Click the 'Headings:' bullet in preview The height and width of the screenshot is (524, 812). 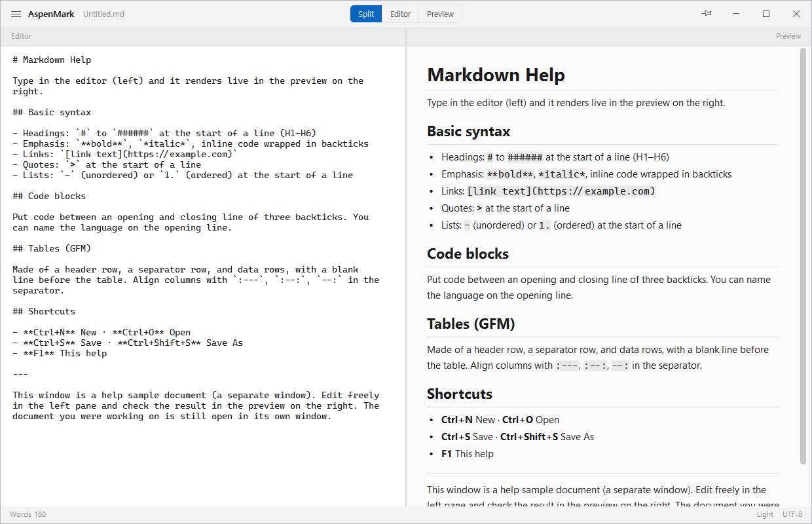click(555, 157)
